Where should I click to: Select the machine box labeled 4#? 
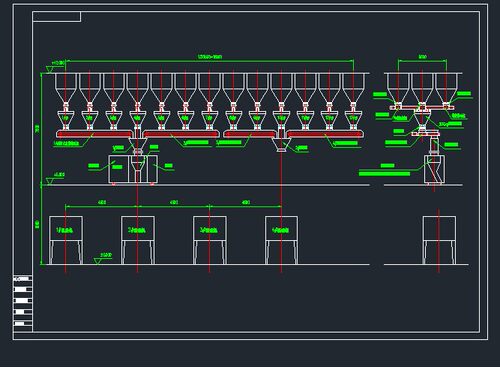(281, 228)
